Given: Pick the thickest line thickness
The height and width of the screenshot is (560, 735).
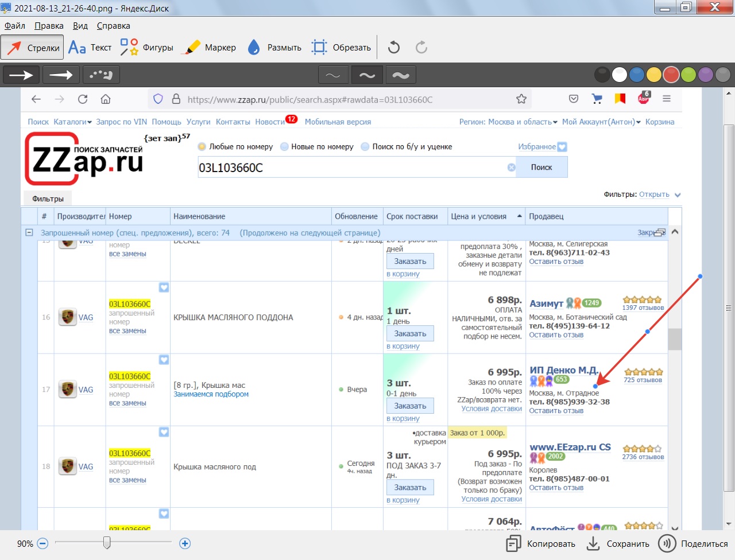Looking at the screenshot, I should pyautogui.click(x=401, y=75).
